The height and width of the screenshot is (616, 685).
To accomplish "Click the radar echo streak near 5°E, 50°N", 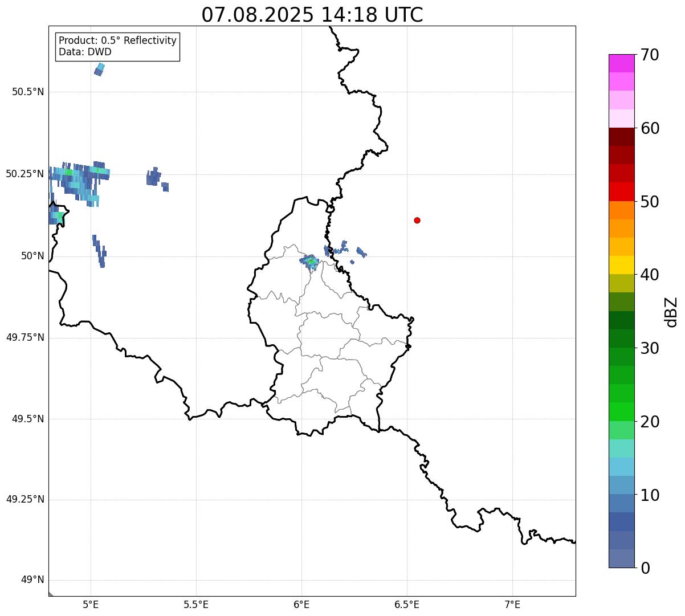I will (x=99, y=251).
